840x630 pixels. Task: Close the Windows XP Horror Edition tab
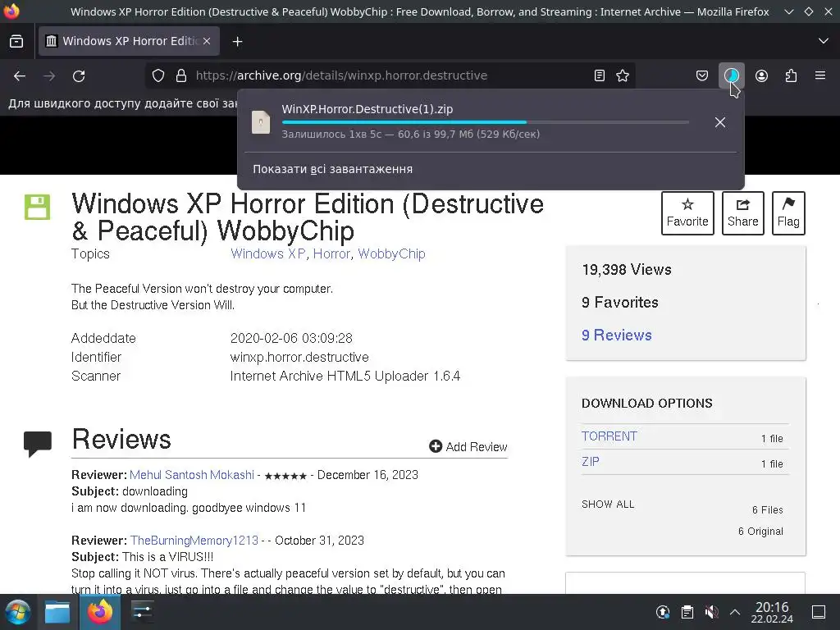(x=207, y=41)
